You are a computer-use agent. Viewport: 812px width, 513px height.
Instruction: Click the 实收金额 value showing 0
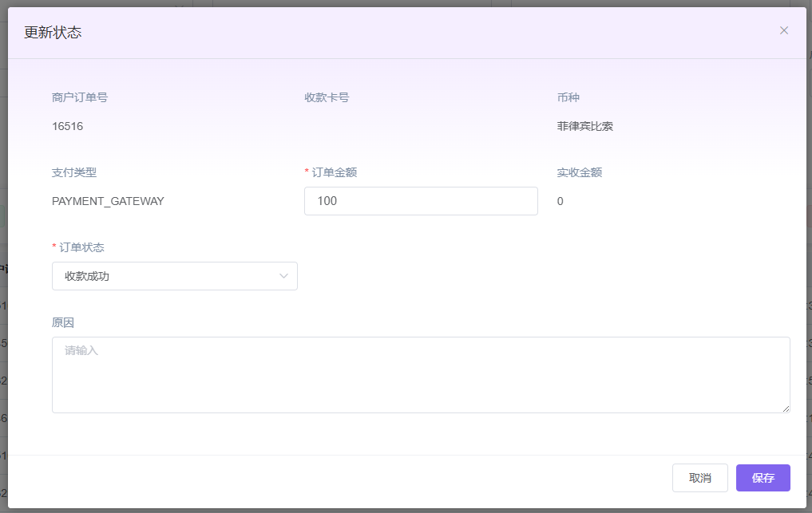pos(560,201)
